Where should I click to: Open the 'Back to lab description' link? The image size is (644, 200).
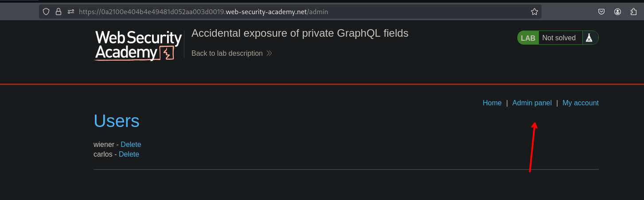click(x=227, y=54)
